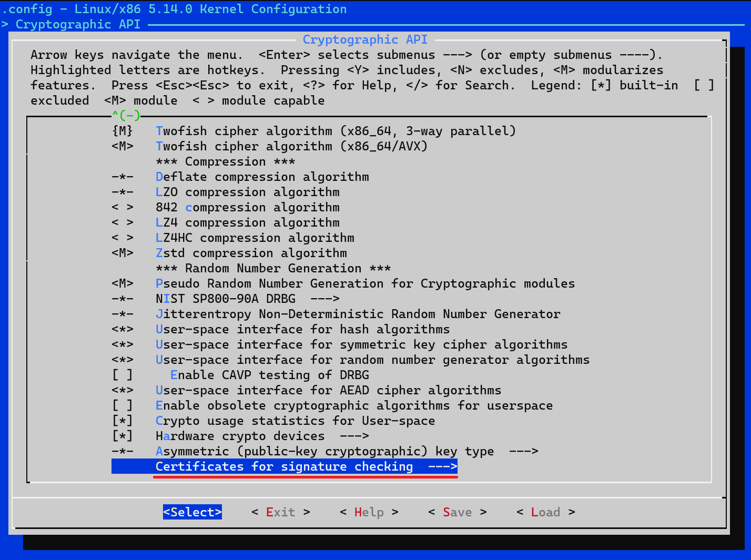Expand the NIST SP800-90A DRBG submenu
The width and height of the screenshot is (751, 560).
(x=247, y=298)
